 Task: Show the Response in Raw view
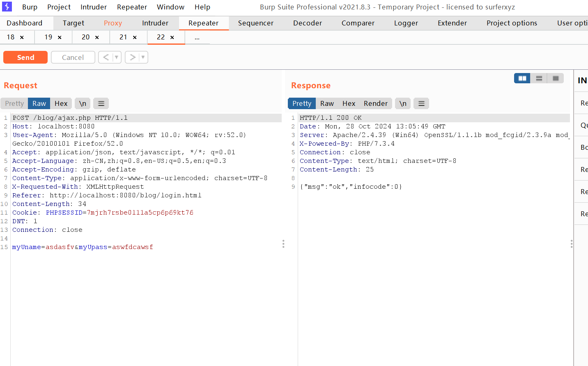327,103
